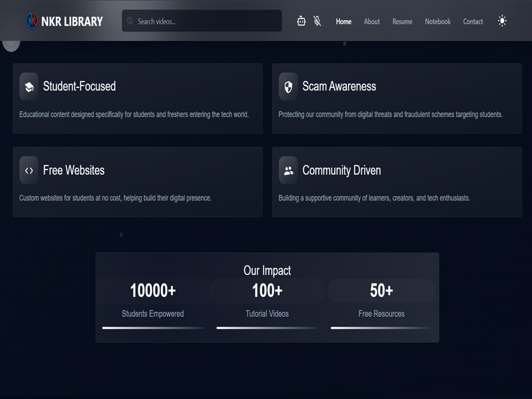Image resolution: width=532 pixels, height=399 pixels.
Task: Click the Protecting our community description text
Action: (x=390, y=114)
